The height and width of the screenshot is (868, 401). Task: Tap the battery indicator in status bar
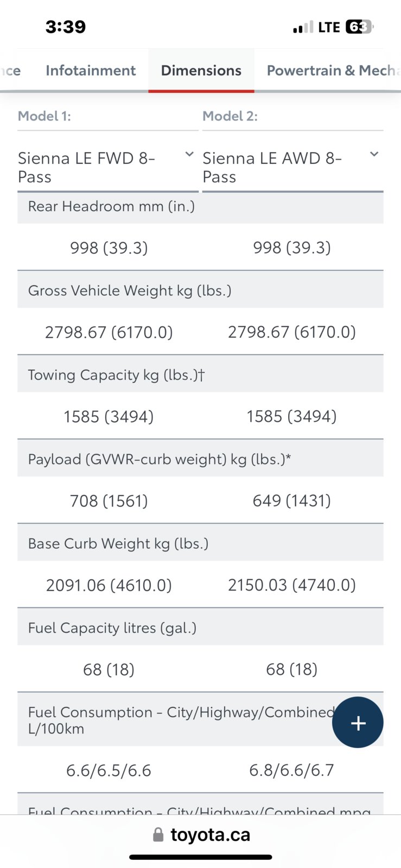[359, 27]
